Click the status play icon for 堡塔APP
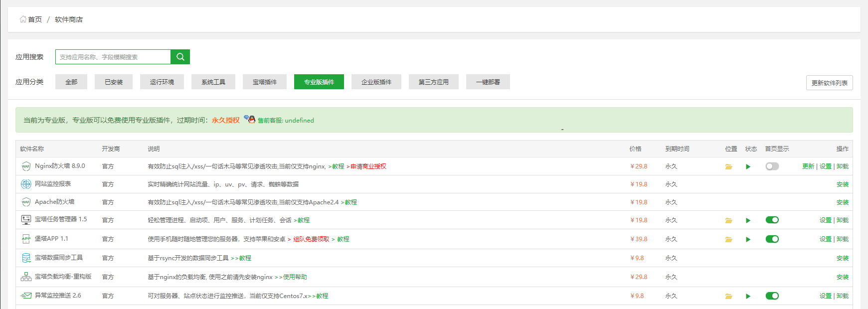Screen dimensions: 868x309 (x=748, y=239)
